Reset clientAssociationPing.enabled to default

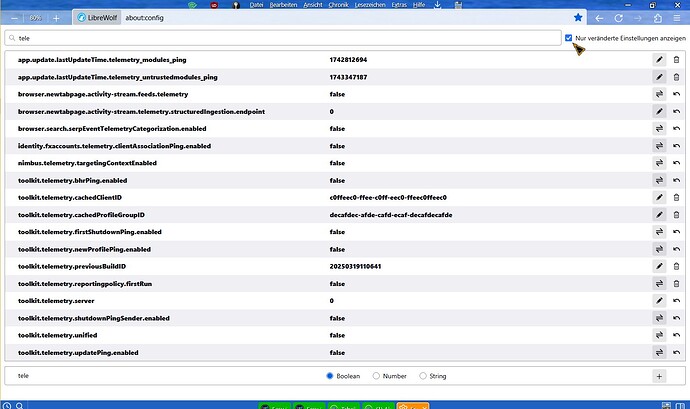[x=676, y=146]
